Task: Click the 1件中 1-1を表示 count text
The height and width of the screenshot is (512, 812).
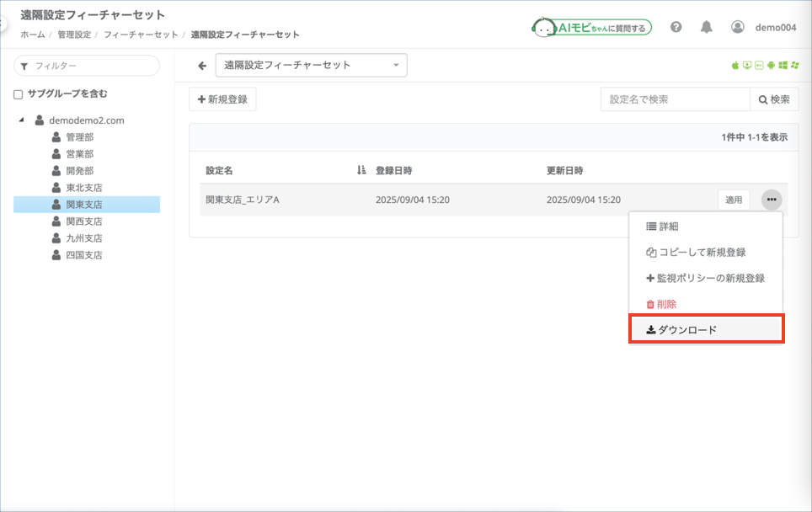Action: click(754, 137)
